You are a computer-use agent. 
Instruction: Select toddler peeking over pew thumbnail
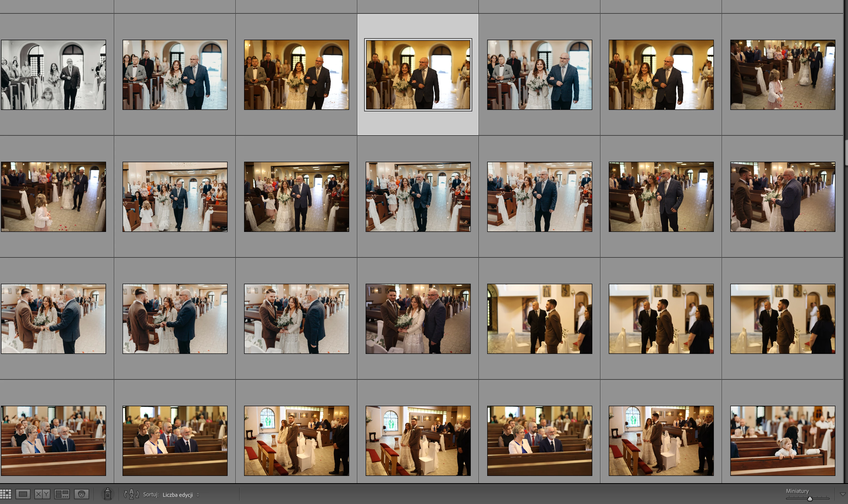(782, 441)
